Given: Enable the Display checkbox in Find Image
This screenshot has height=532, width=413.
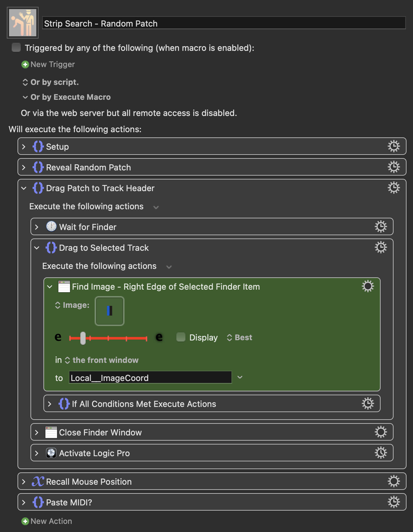Looking at the screenshot, I should (x=181, y=337).
